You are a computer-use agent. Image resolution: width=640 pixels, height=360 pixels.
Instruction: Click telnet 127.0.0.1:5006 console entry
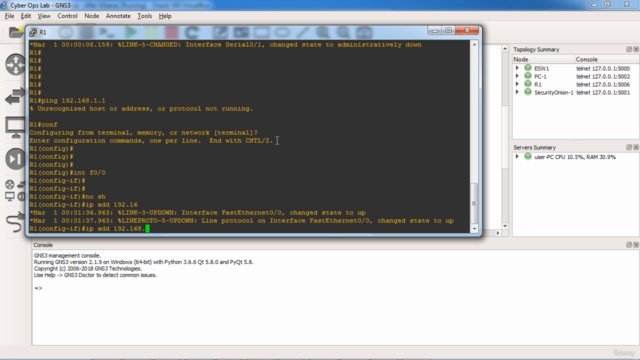(603, 84)
